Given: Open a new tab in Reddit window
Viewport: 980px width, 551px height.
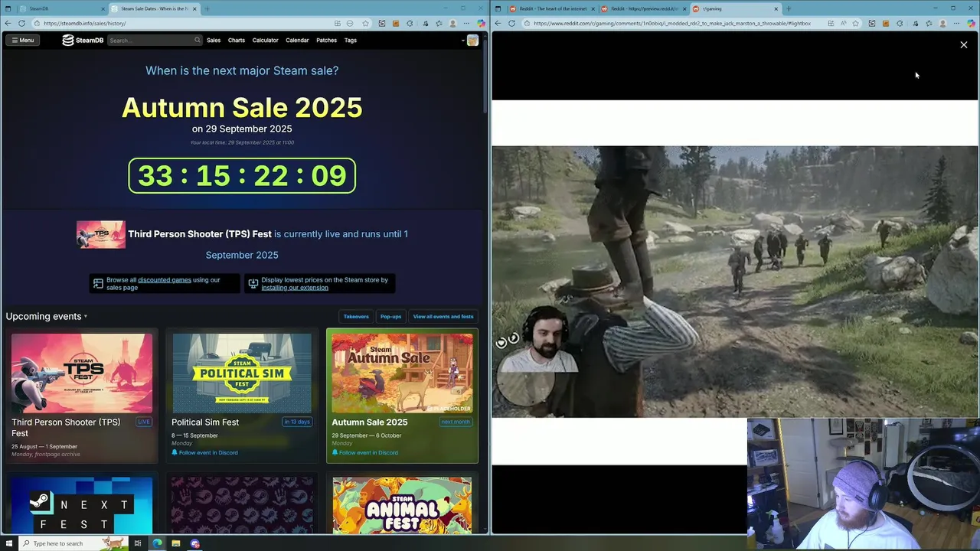Looking at the screenshot, I should click(789, 8).
